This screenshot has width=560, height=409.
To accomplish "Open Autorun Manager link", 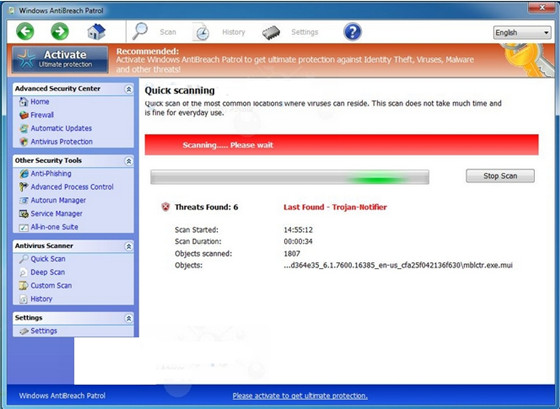I will tap(58, 200).
